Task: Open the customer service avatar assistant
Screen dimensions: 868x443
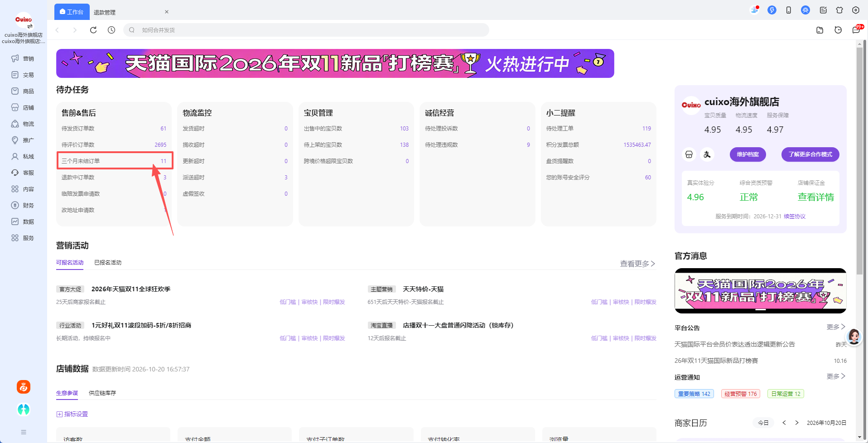Action: pyautogui.click(x=854, y=337)
